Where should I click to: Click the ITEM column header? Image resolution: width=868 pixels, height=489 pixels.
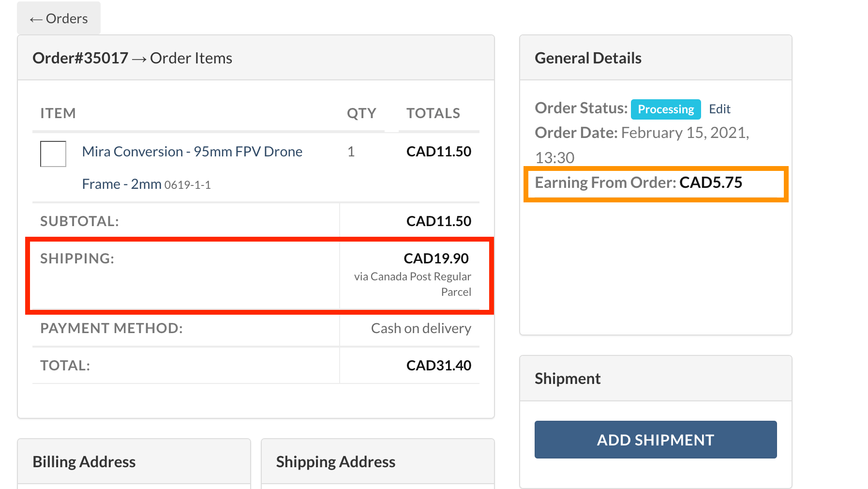(58, 113)
